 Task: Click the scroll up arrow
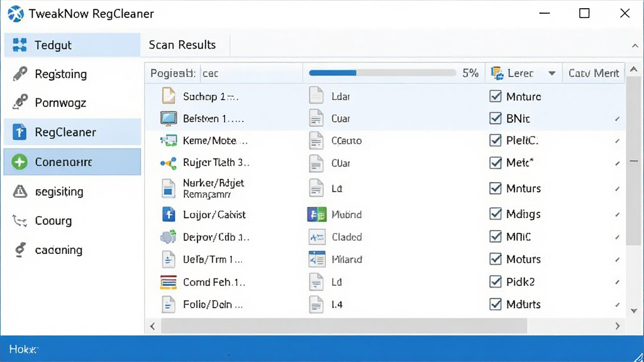click(x=634, y=69)
